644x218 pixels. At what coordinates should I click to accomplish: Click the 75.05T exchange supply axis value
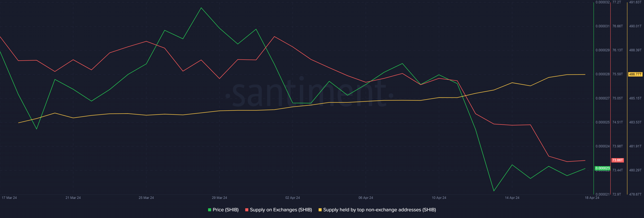(618, 98)
